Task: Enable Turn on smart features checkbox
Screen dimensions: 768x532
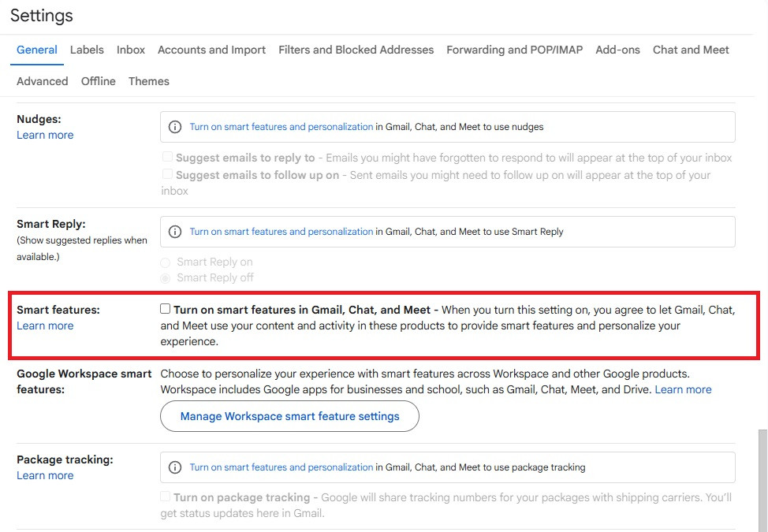Action: click(x=165, y=309)
